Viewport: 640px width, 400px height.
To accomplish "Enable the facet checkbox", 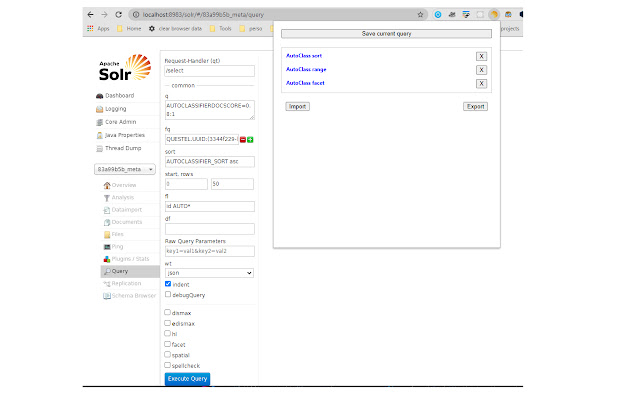I will 167,344.
